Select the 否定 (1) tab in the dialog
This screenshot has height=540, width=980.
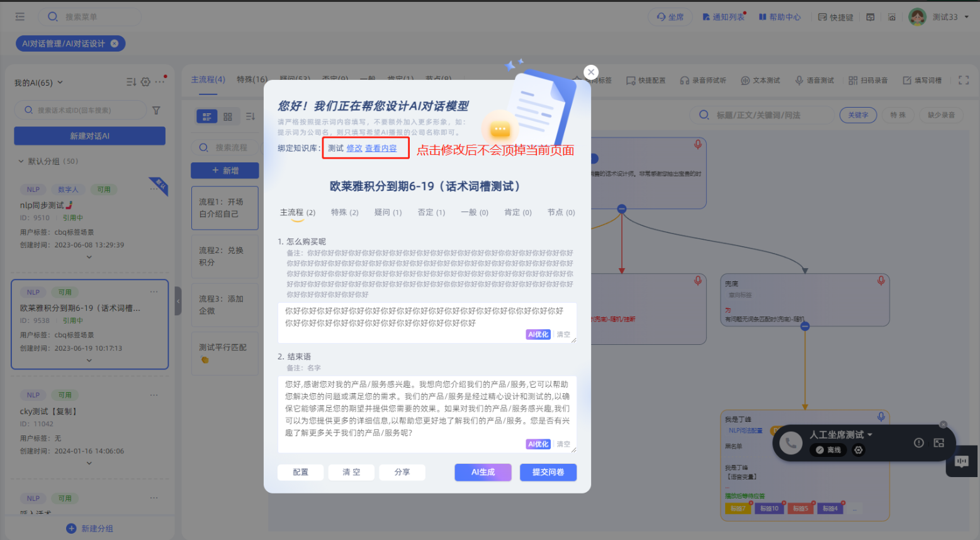tap(431, 213)
